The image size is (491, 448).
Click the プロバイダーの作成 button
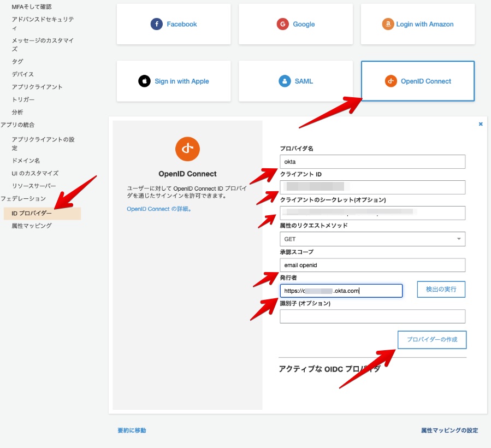432,340
